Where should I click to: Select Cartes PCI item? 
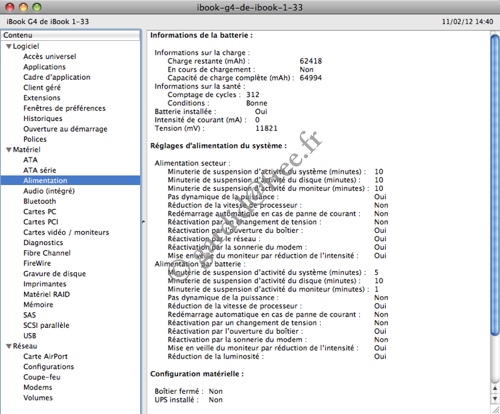coord(41,222)
